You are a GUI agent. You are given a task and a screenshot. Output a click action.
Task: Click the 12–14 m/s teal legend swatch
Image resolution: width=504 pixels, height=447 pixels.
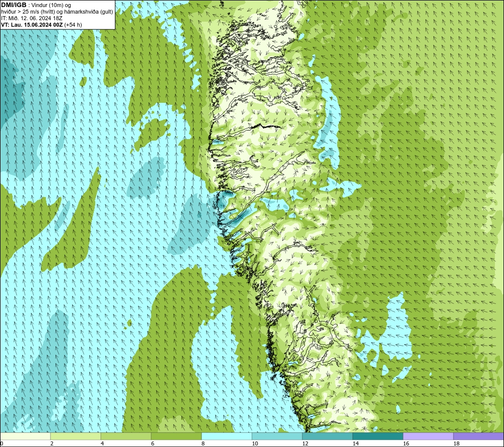pyautogui.click(x=327, y=436)
